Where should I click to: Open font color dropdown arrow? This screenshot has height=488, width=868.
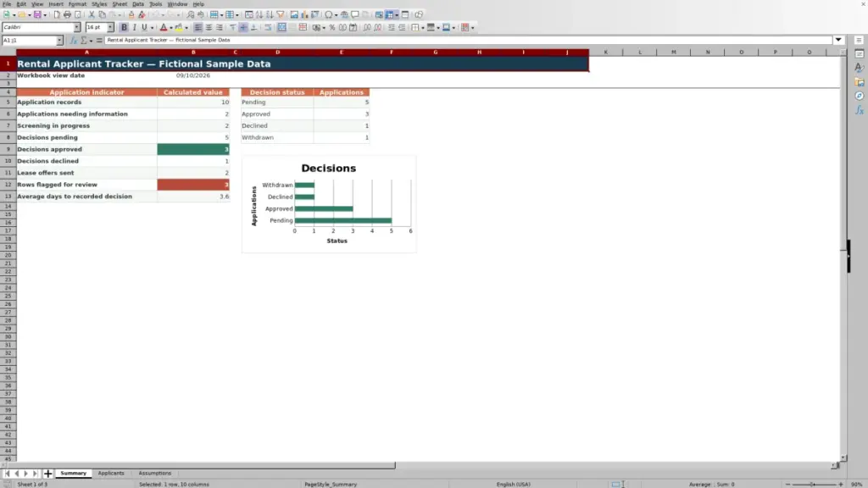click(171, 28)
